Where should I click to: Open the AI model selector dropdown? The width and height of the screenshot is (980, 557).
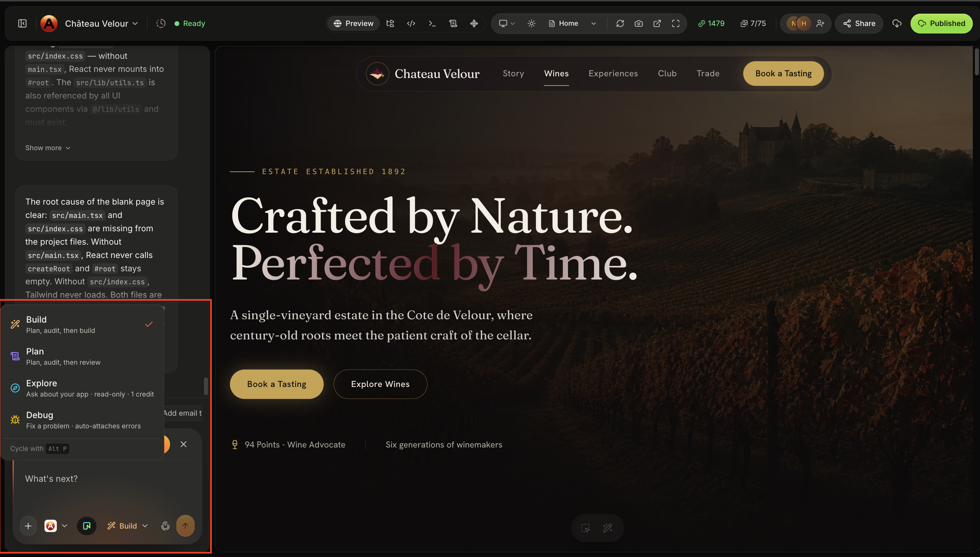pos(56,526)
